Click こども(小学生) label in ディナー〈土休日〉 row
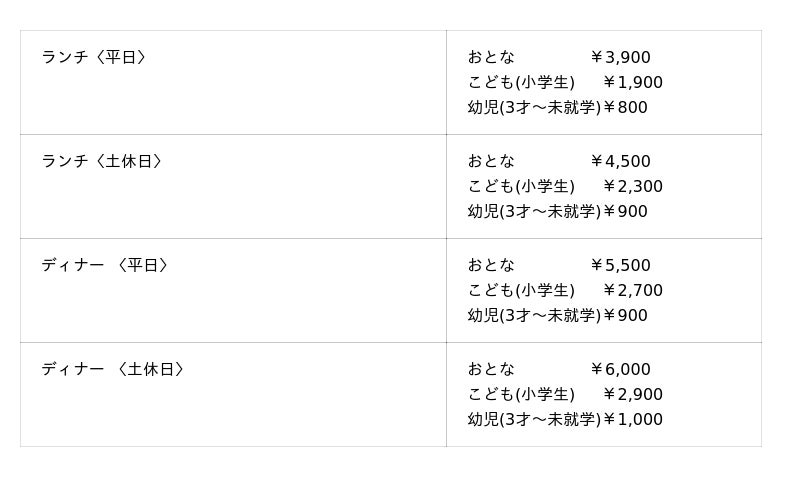 (521, 395)
